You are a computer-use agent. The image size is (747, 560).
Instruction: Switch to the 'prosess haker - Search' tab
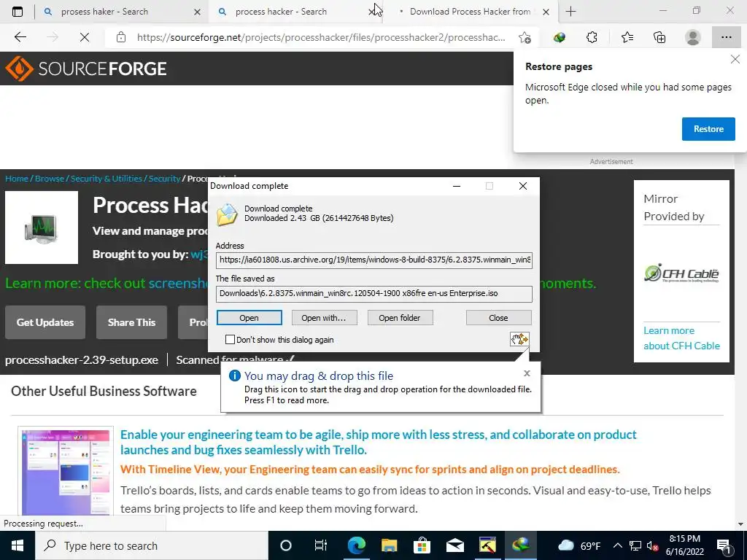(104, 12)
